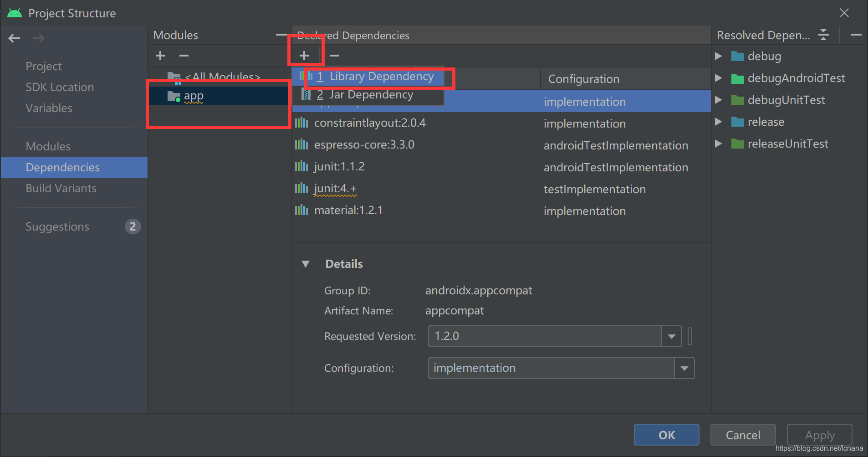Open the Project settings section
The image size is (868, 457).
click(44, 66)
